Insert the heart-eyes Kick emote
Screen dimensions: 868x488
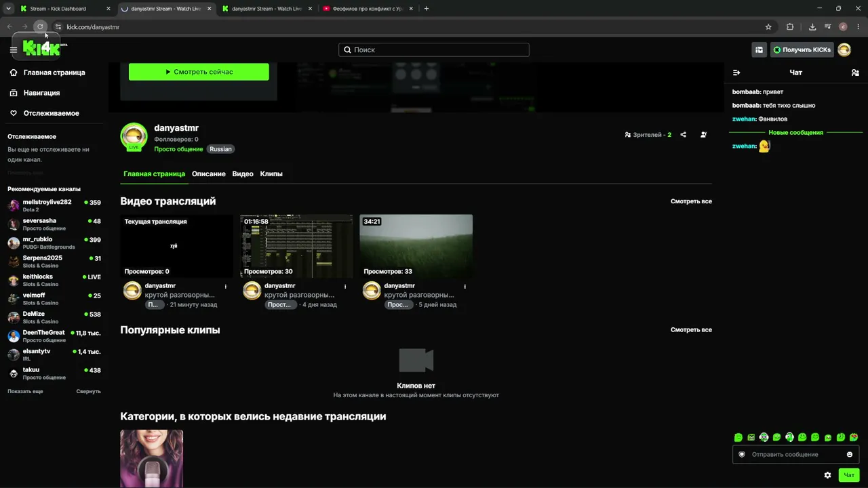coord(854,437)
